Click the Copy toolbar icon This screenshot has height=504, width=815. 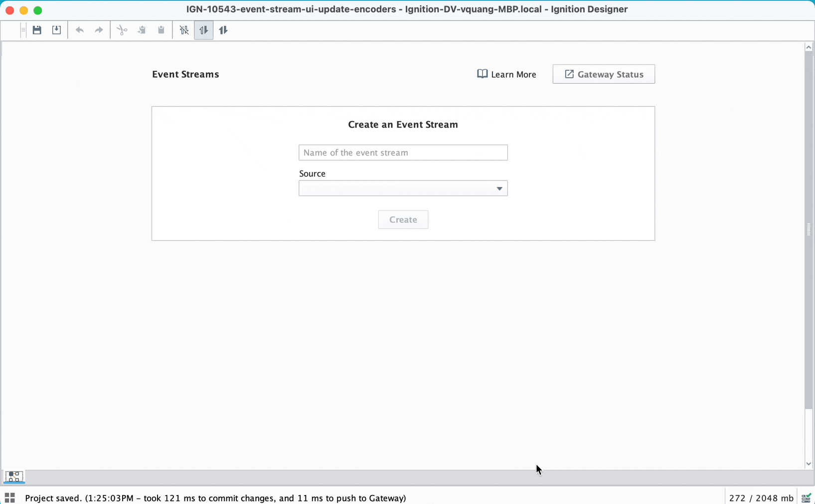tap(142, 30)
